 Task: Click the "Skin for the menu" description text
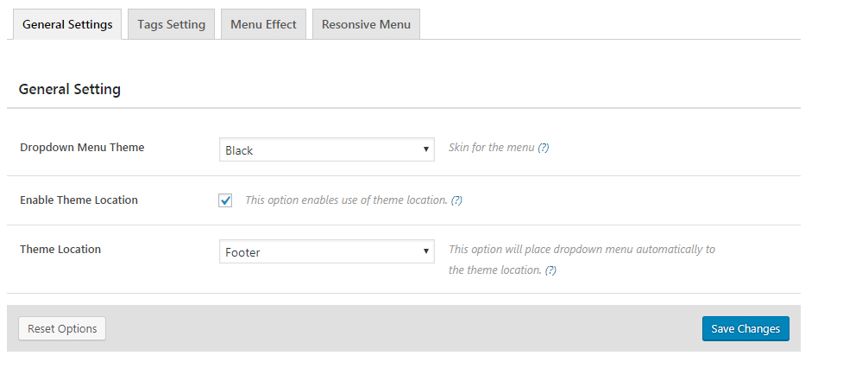(491, 148)
